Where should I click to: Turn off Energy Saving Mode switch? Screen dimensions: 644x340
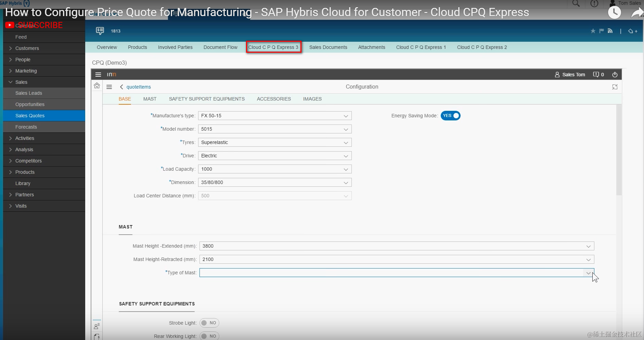point(450,116)
